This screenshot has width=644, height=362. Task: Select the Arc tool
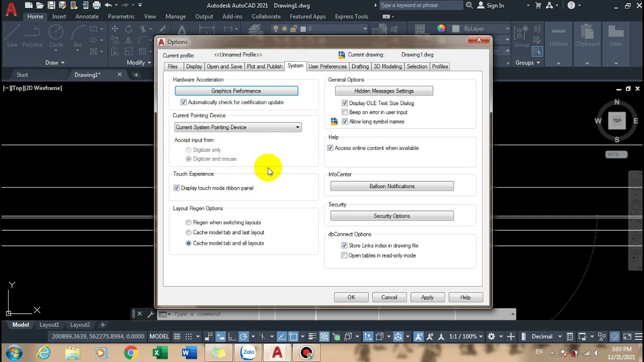77,37
